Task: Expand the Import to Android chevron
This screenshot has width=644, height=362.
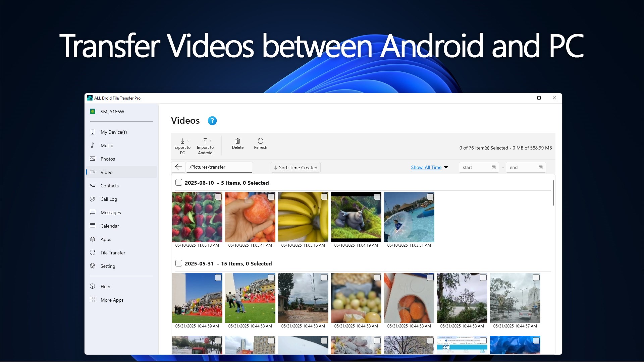Action: point(211,141)
